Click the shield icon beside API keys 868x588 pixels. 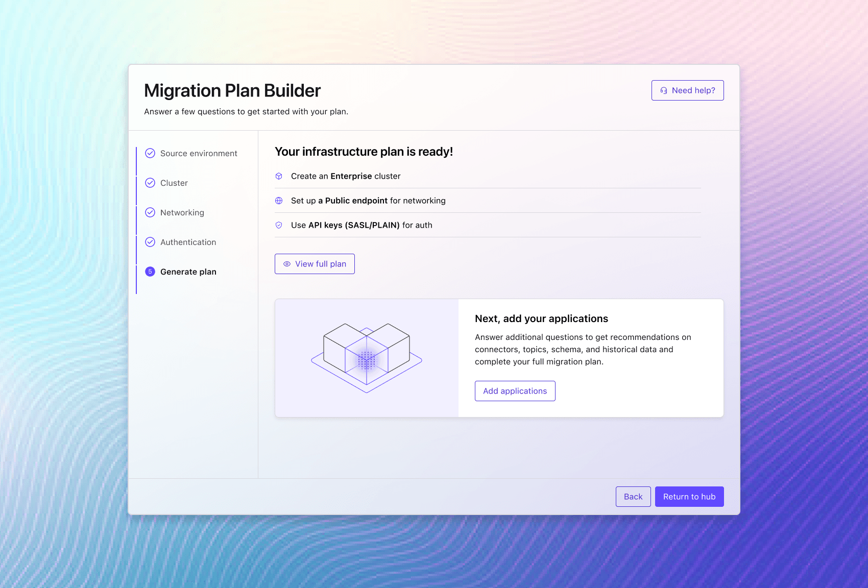279,225
